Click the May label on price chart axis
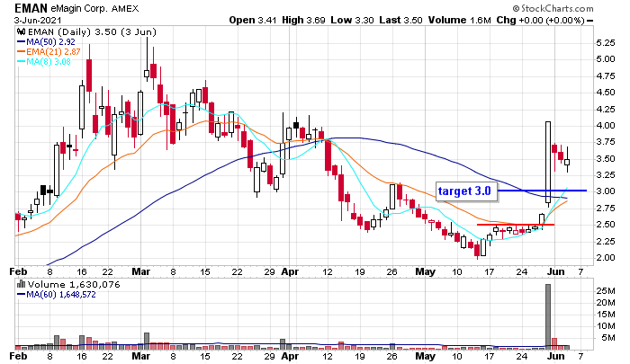Screen dimensions: 630x364 426,271
